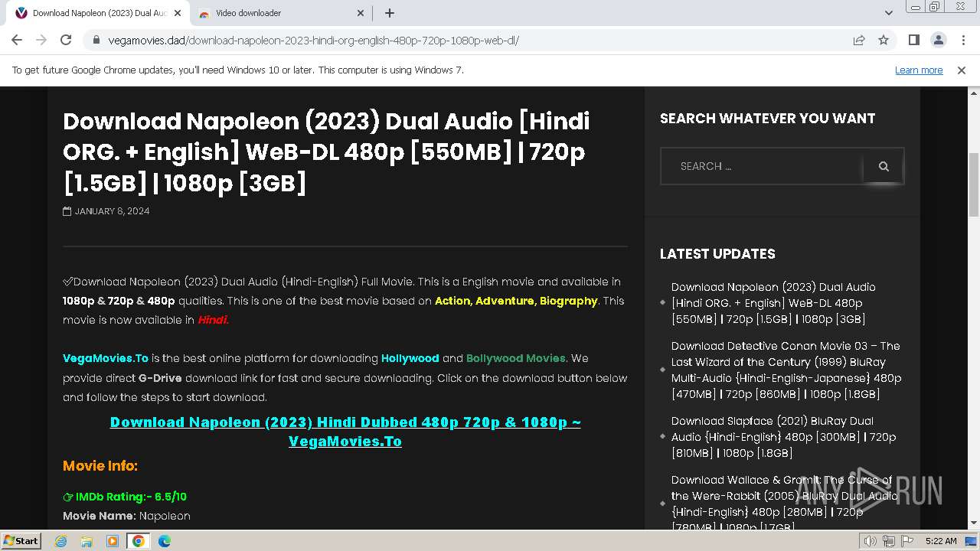Viewport: 980px width, 551px height.
Task: Click the site search input field
Action: click(762, 166)
